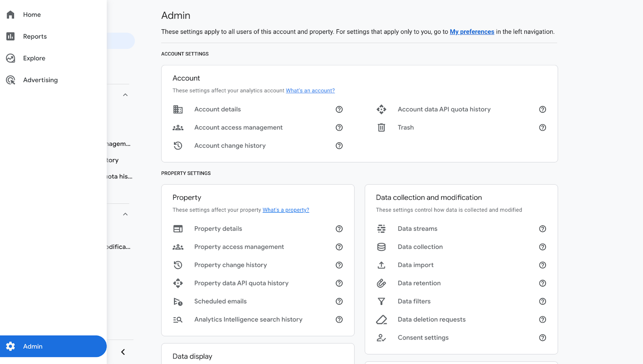Click the Advertising icon in the sidebar
Screen dimensions: 643x364
10,80
